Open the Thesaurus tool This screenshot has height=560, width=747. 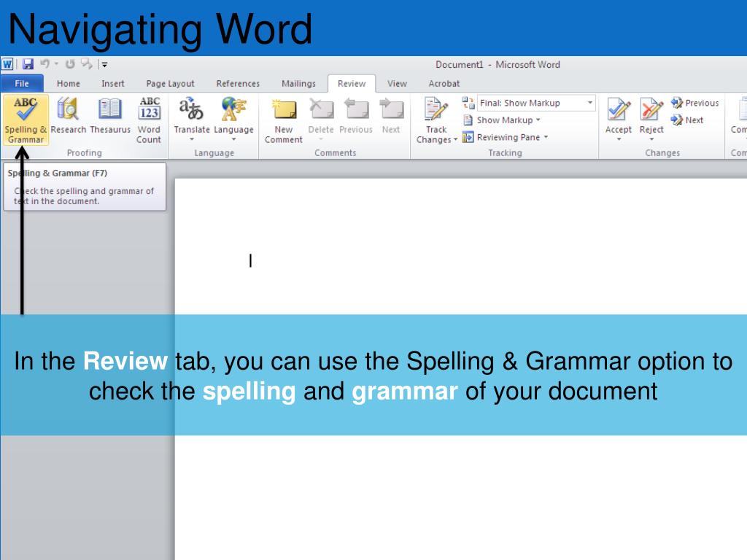tap(109, 109)
